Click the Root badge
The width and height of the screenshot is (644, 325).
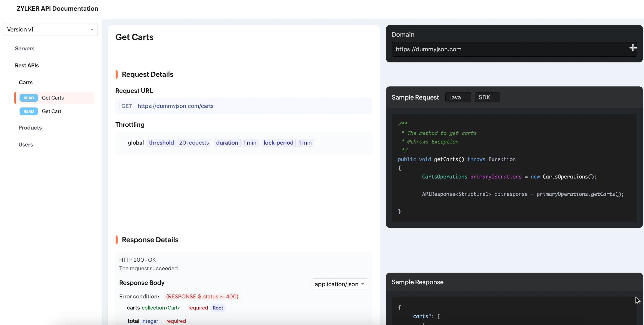[x=218, y=308]
